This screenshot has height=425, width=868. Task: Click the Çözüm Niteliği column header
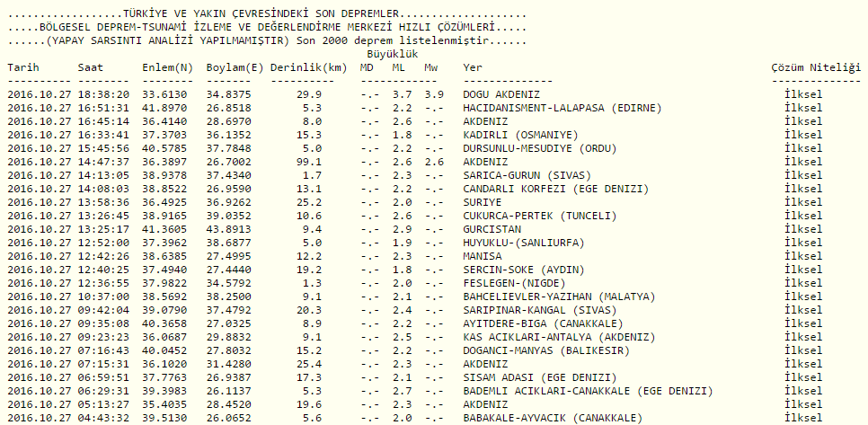click(815, 67)
